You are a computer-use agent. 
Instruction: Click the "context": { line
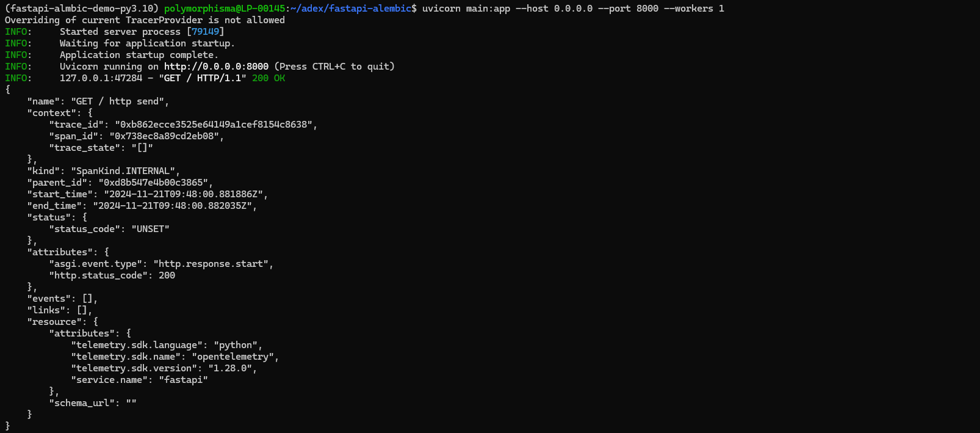coord(60,113)
